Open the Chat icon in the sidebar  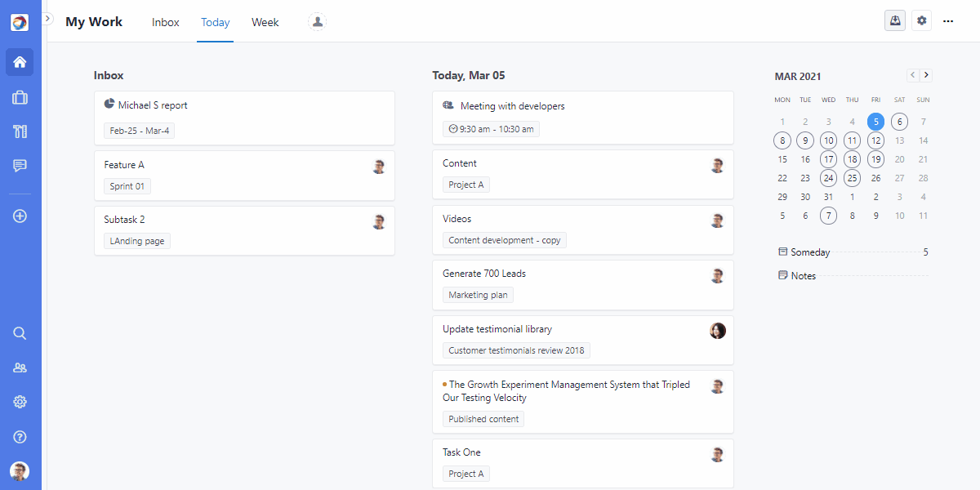pyautogui.click(x=20, y=166)
